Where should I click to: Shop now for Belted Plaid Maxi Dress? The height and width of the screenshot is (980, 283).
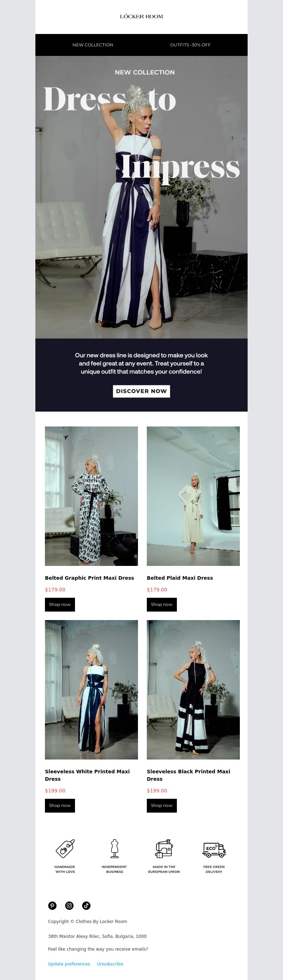coord(162,604)
